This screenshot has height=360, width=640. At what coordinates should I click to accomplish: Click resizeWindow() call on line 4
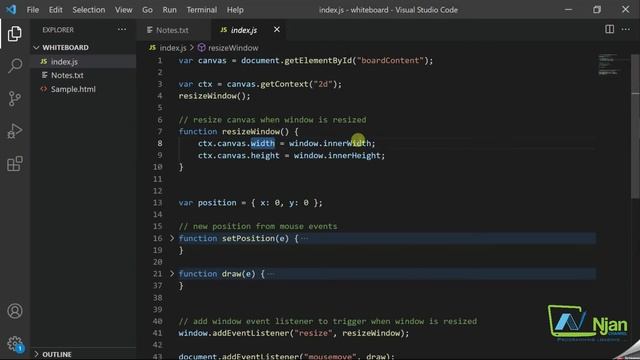click(x=214, y=96)
